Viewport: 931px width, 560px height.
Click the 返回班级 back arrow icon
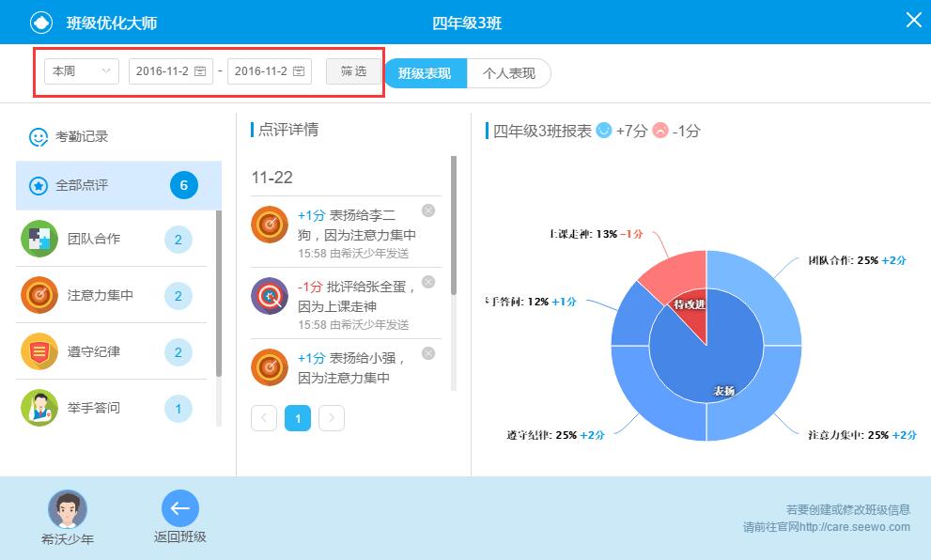tap(179, 508)
